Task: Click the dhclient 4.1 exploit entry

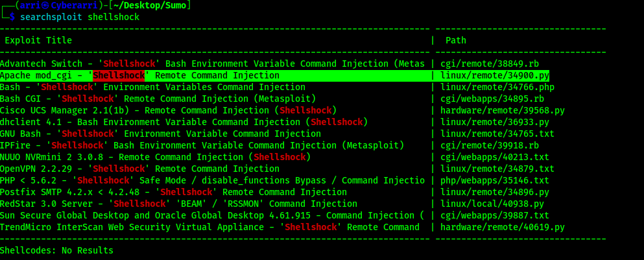Action: [184, 122]
